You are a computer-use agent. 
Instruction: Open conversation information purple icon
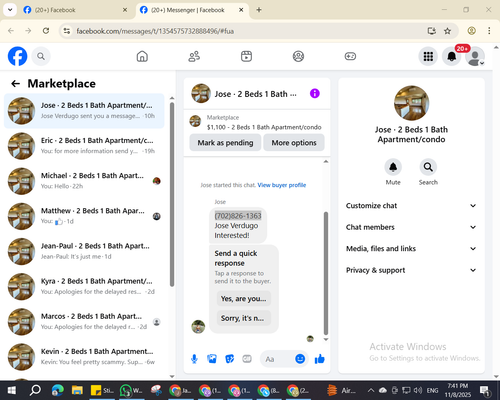(x=315, y=93)
